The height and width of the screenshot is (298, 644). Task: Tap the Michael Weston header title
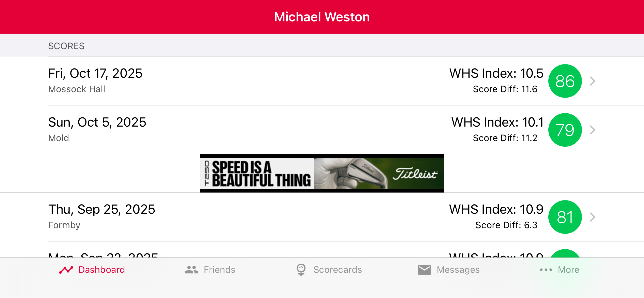(322, 17)
